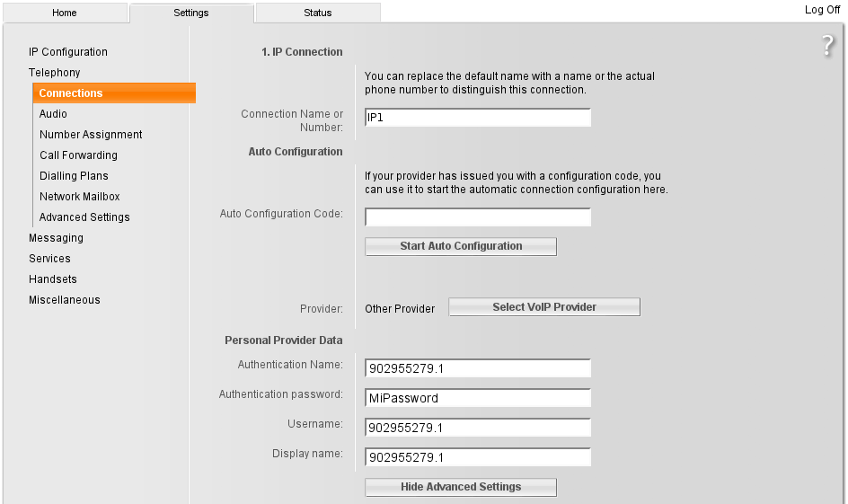
Task: Open Dialling Plans in the sidebar
Action: pyautogui.click(x=74, y=176)
